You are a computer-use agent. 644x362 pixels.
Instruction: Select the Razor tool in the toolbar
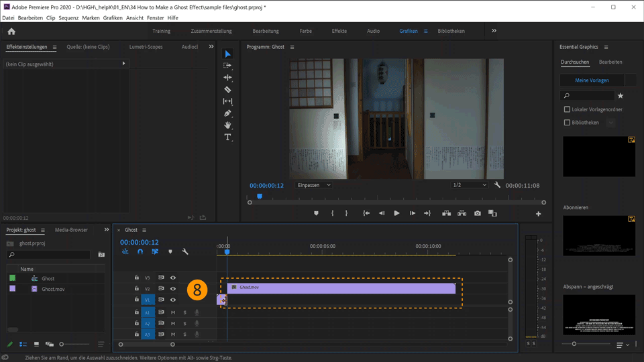[227, 89]
